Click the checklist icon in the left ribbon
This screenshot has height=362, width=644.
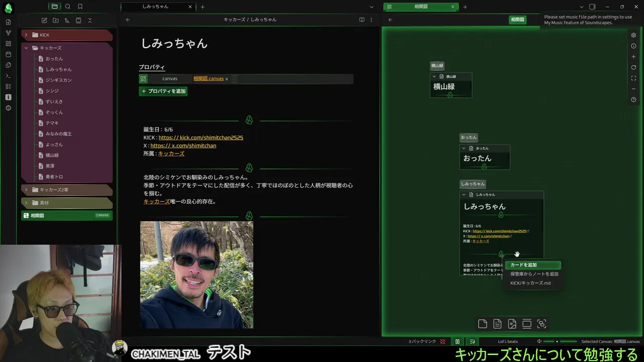click(x=8, y=86)
